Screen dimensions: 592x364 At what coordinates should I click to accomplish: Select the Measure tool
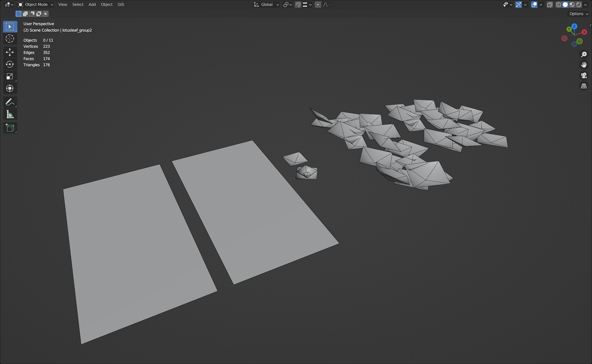[10, 115]
